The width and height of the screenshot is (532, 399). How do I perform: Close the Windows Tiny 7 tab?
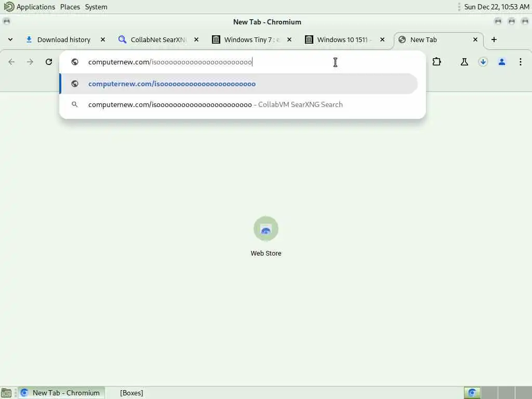(289, 39)
